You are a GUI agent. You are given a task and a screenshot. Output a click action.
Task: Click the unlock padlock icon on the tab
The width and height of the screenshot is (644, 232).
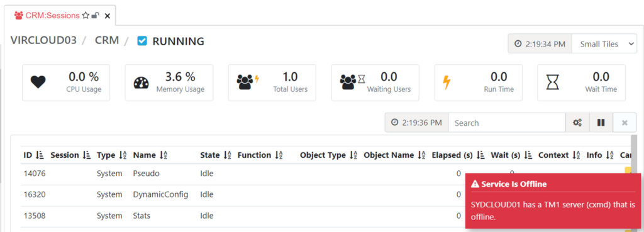pos(96,16)
